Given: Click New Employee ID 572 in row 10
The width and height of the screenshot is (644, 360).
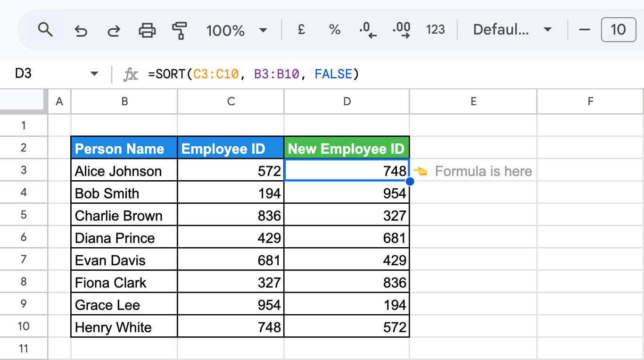Looking at the screenshot, I should tap(347, 327).
